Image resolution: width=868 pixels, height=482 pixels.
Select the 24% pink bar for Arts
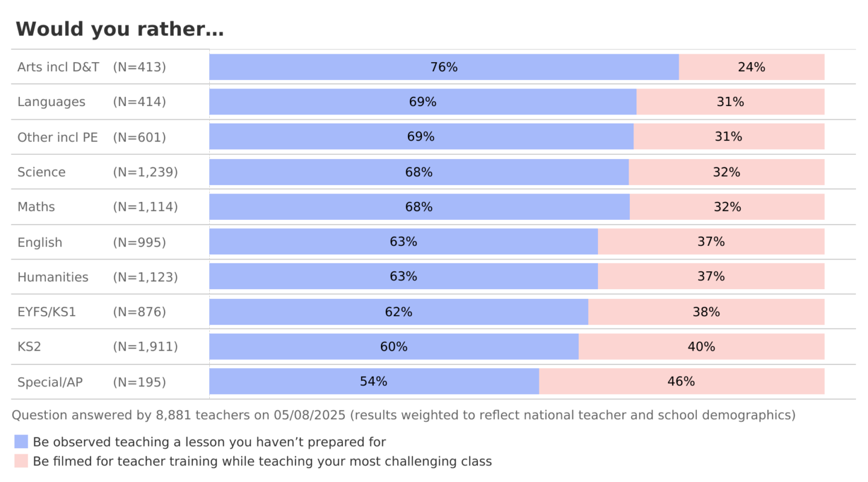(751, 67)
